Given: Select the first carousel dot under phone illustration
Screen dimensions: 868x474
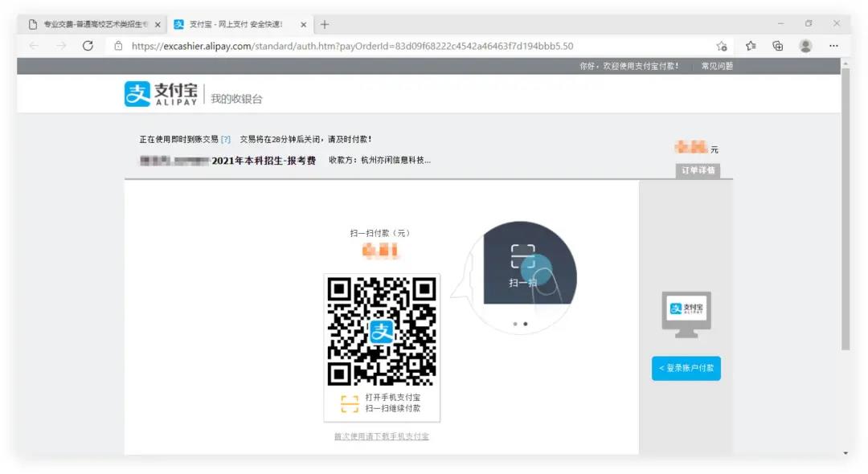Looking at the screenshot, I should (x=515, y=324).
